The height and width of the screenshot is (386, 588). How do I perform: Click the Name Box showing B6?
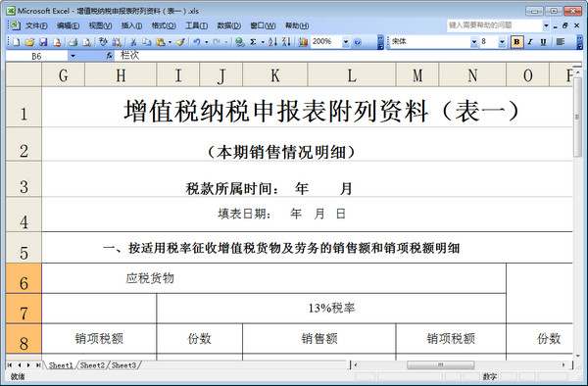point(36,56)
